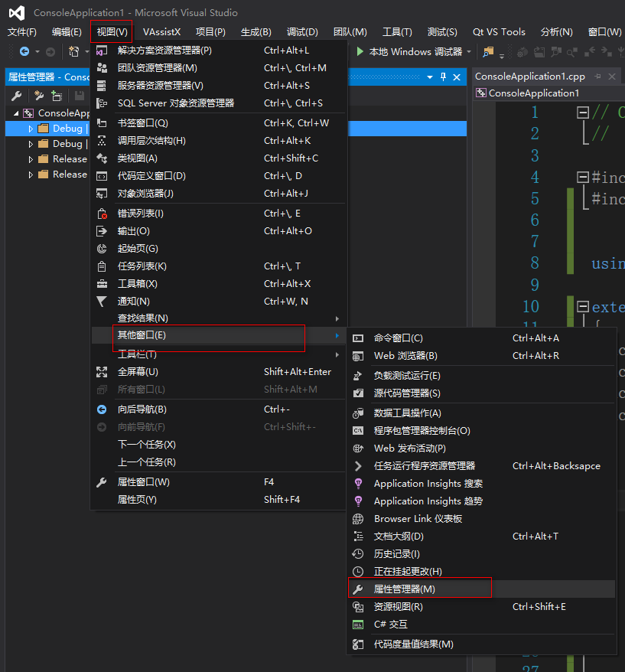Show 文档大纲(D) document outline
Viewport: 625px width, 672px height.
(x=481, y=536)
